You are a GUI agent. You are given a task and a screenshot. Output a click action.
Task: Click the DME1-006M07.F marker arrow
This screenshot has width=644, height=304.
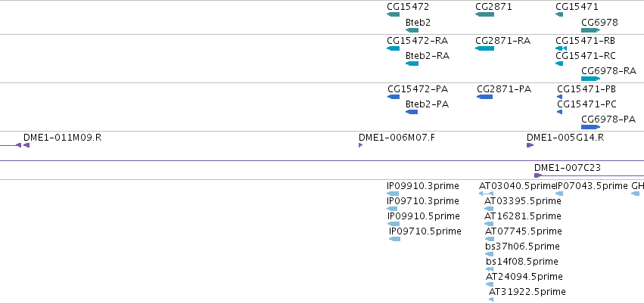361,145
